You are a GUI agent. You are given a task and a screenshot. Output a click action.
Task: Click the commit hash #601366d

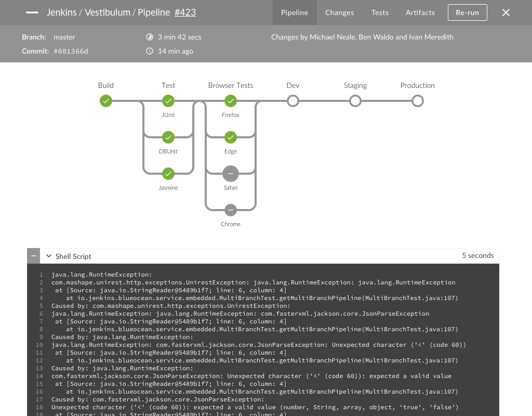pyautogui.click(x=71, y=51)
